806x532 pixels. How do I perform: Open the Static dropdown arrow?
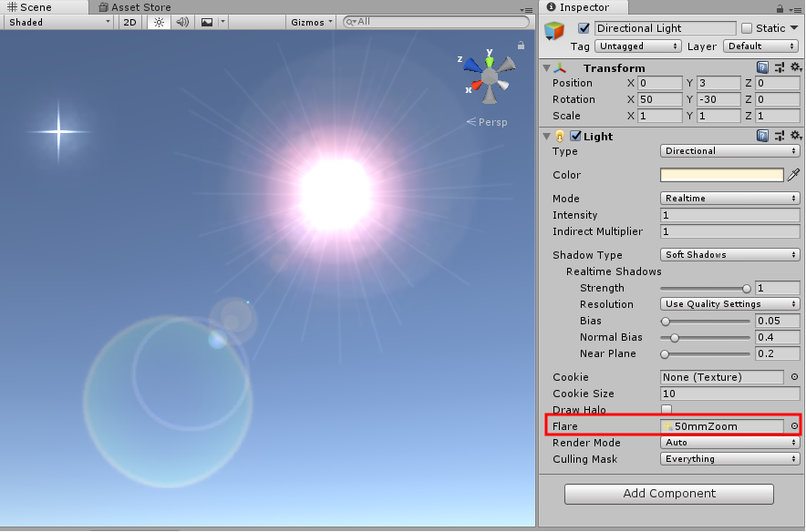coord(794,27)
